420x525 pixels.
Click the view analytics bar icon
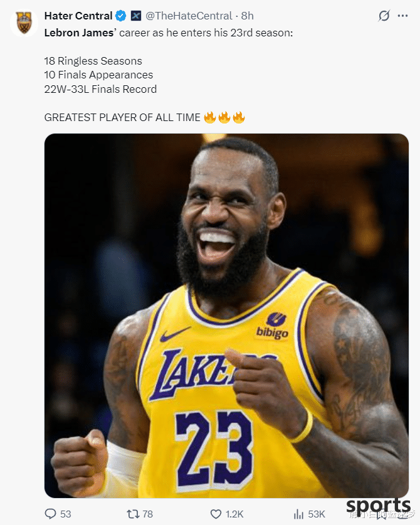coord(298,514)
